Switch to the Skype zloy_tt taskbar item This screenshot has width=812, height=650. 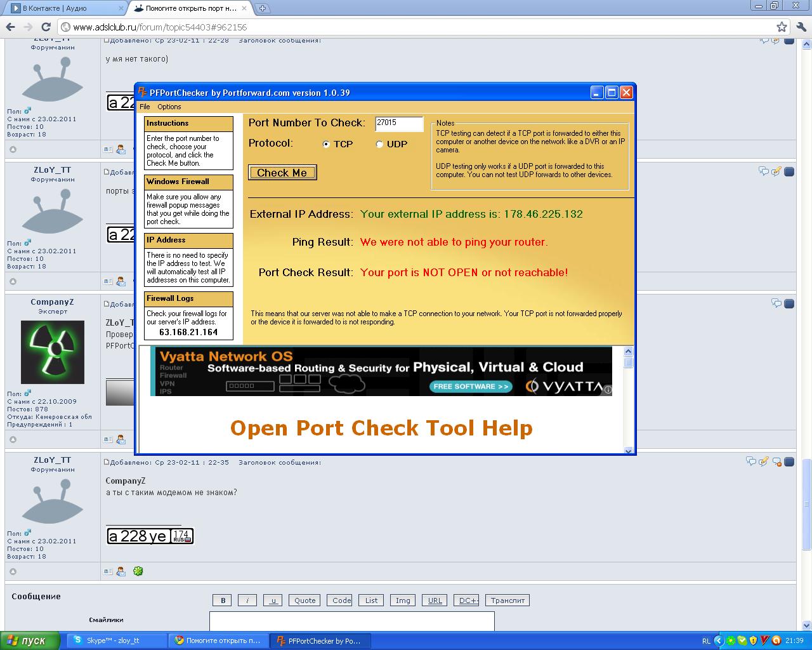coord(116,640)
